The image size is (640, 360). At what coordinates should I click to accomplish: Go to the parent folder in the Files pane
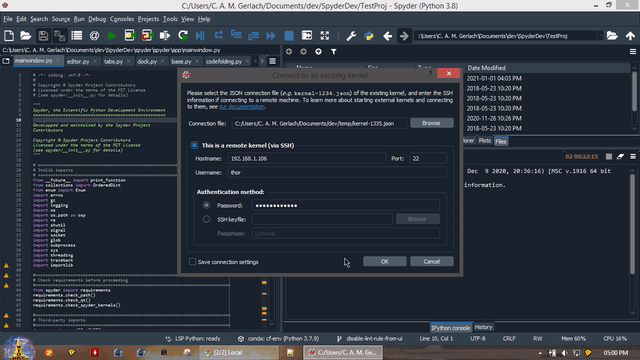pos(318,52)
